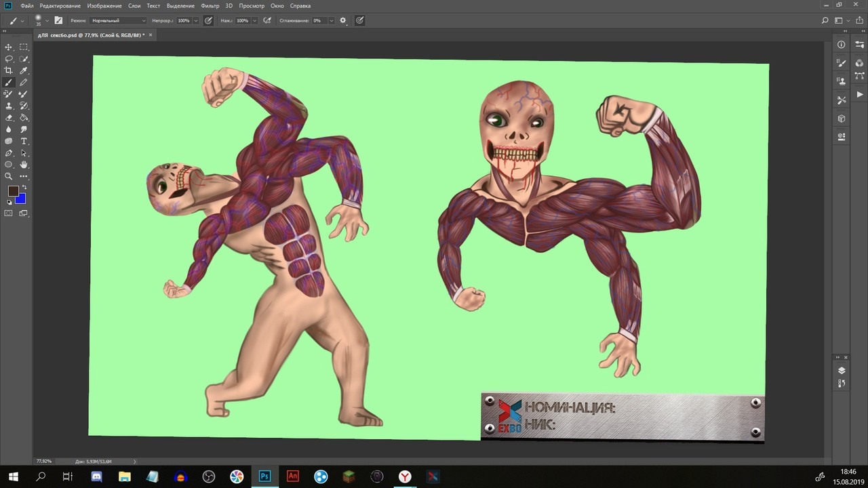Toggle pressure control for opacity
Screen dimensions: 868x488
(x=208, y=20)
